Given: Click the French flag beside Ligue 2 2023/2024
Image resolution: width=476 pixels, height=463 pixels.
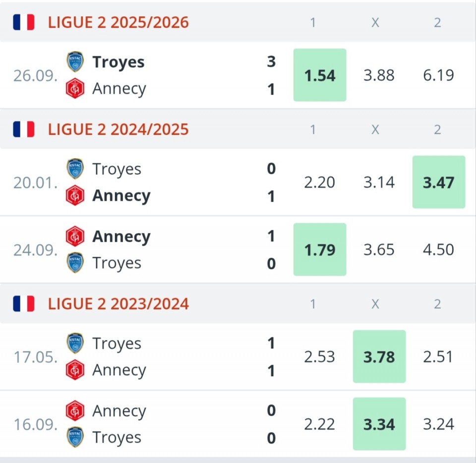Looking at the screenshot, I should (x=23, y=304).
